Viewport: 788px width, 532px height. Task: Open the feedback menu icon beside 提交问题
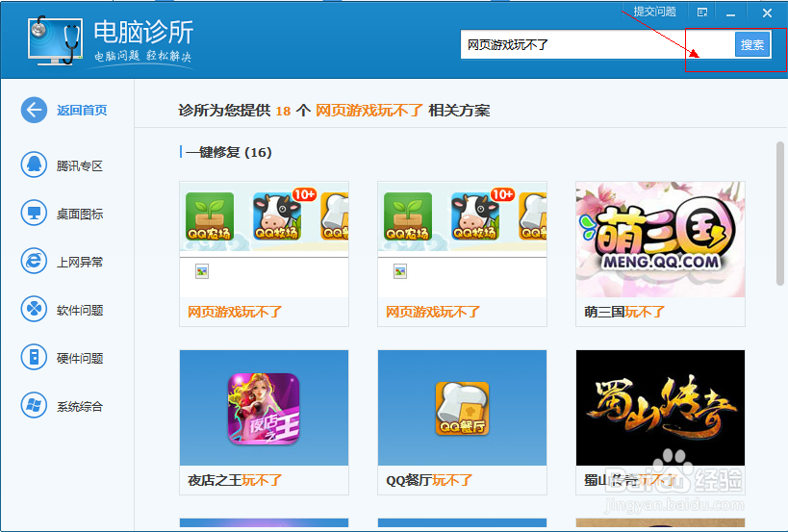(x=702, y=13)
